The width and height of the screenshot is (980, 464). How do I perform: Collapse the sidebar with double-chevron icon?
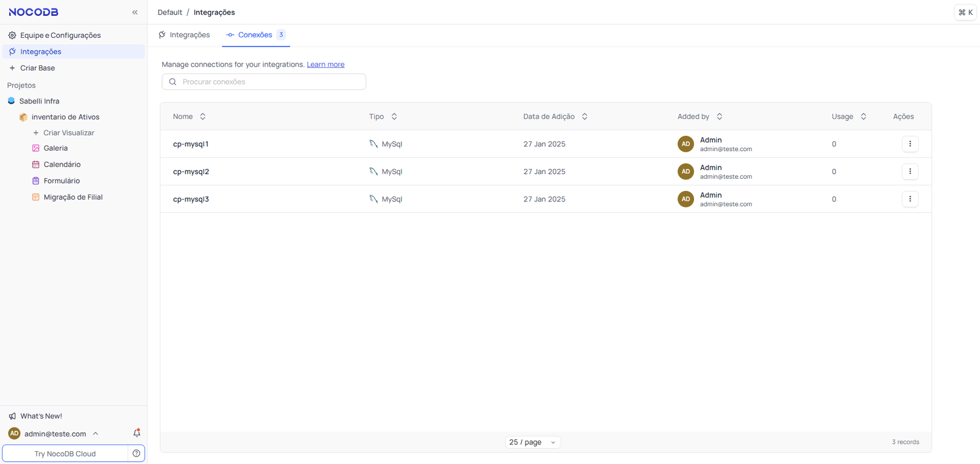pyautogui.click(x=135, y=12)
